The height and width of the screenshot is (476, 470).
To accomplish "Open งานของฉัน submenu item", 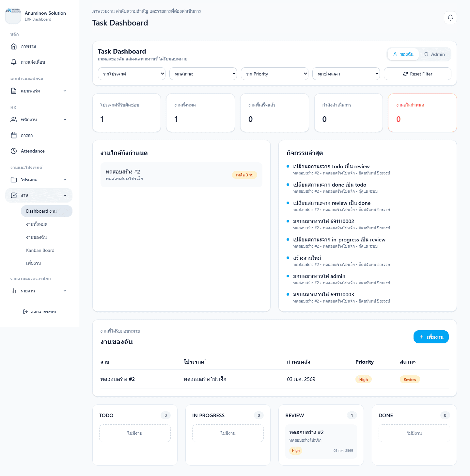I will 47,237.
